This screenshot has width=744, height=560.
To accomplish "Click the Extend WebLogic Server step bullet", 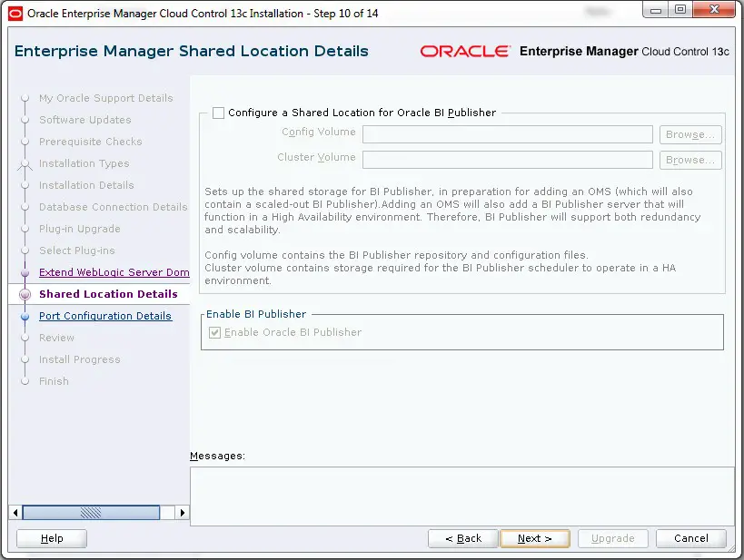I will [x=25, y=272].
